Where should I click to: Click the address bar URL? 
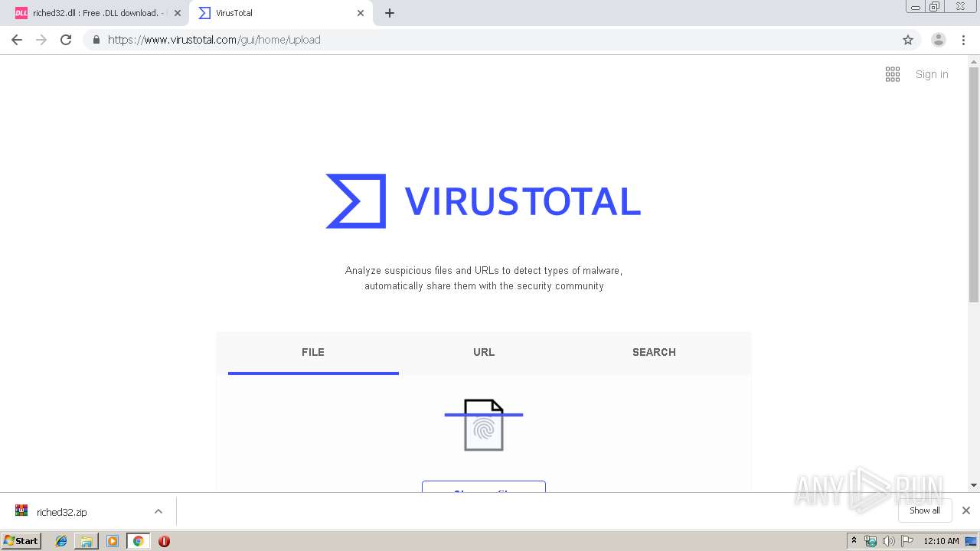pyautogui.click(x=214, y=40)
